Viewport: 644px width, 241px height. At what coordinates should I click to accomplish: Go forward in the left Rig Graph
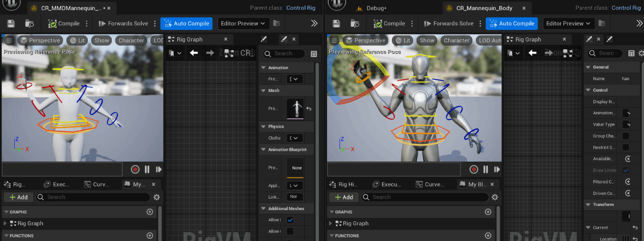pyautogui.click(x=210, y=53)
